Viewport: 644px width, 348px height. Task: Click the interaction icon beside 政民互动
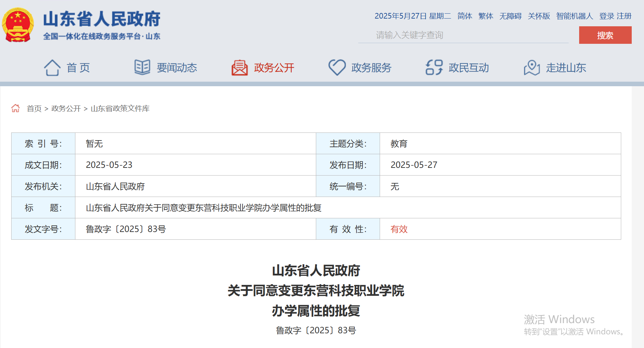[434, 67]
